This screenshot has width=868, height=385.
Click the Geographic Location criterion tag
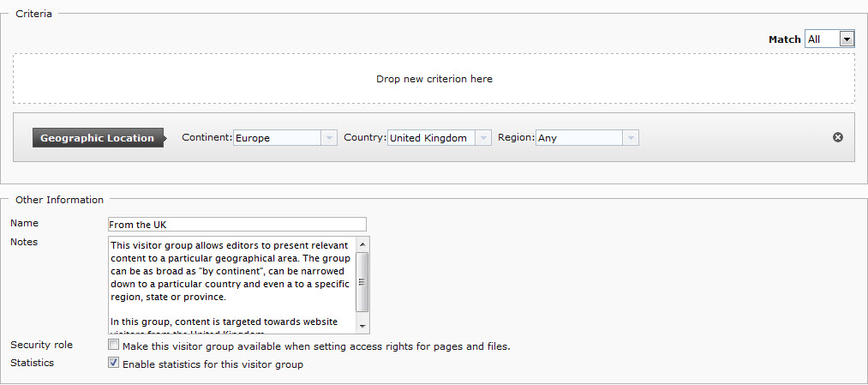point(97,138)
